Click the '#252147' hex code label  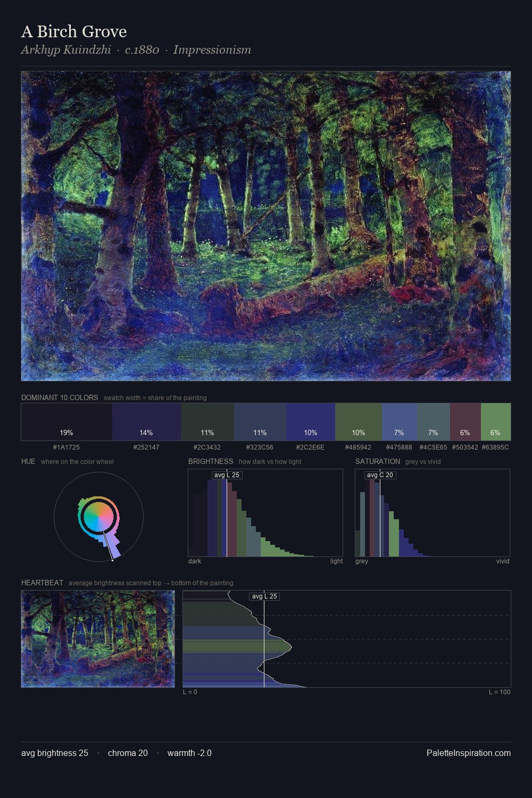click(x=146, y=447)
